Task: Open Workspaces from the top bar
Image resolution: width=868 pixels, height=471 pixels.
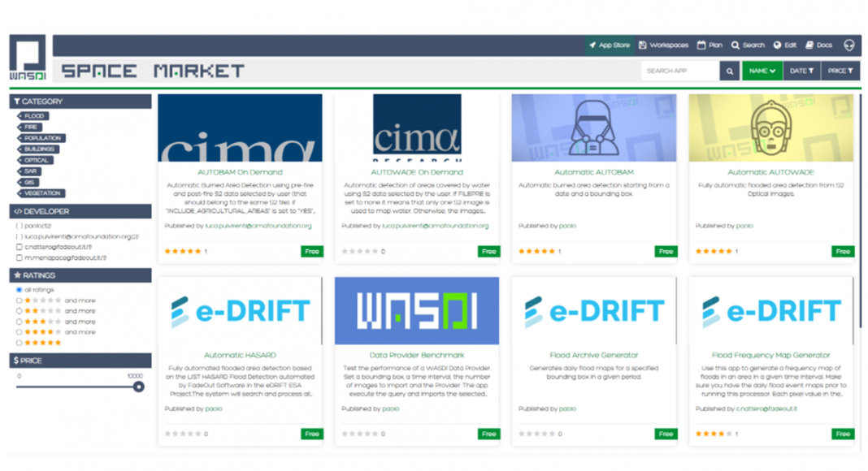Action: pyautogui.click(x=663, y=45)
